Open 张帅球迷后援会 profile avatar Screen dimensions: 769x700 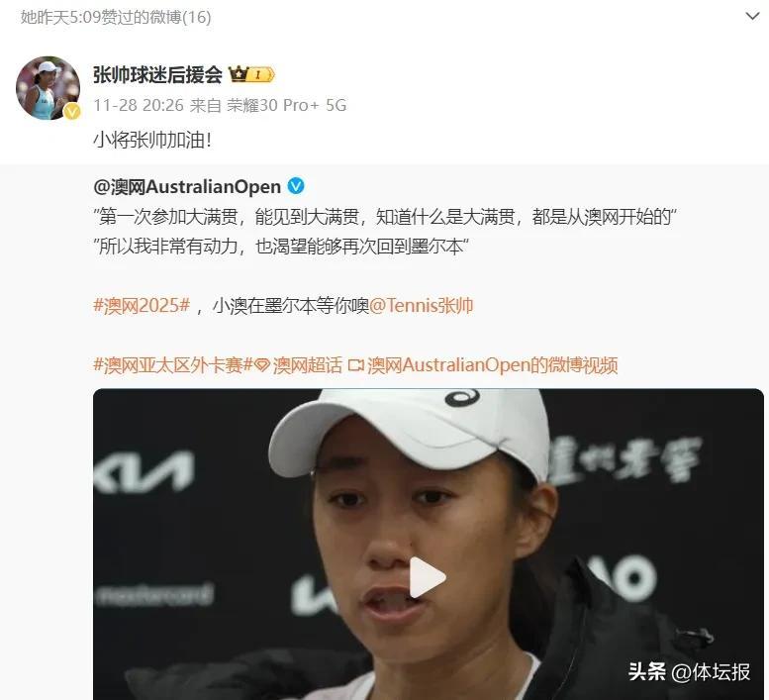pyautogui.click(x=48, y=88)
